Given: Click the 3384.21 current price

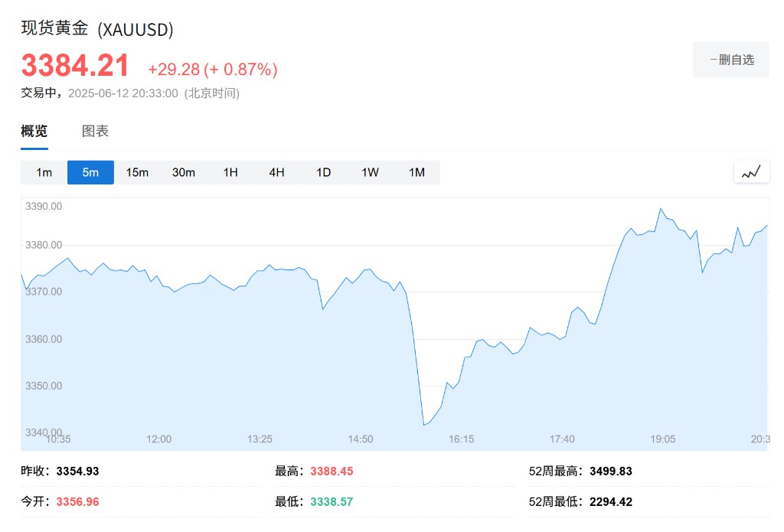Looking at the screenshot, I should click(75, 66).
